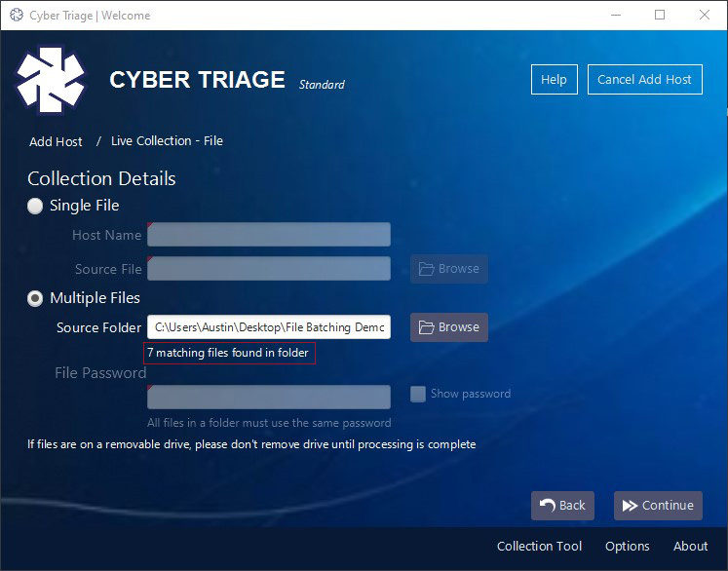
Task: Click the title bar Cyber Triage app icon
Action: click(x=17, y=16)
